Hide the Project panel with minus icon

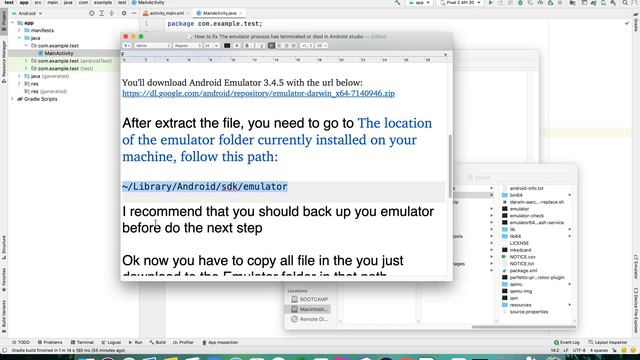click(x=133, y=13)
